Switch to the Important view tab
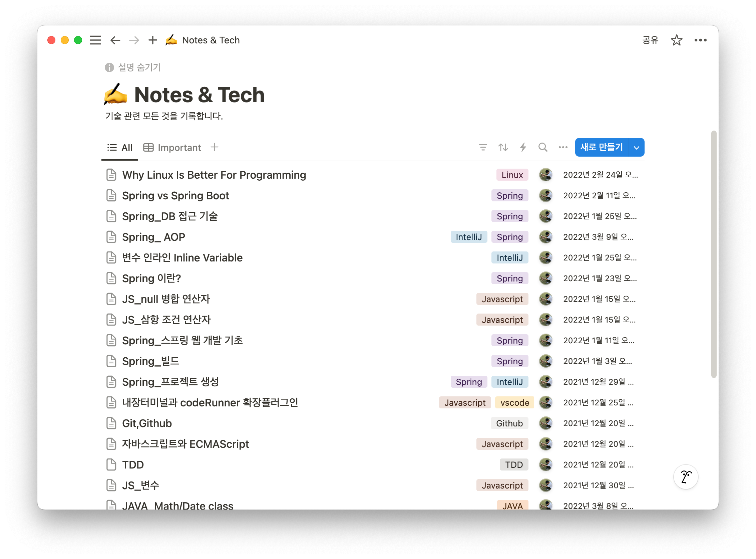This screenshot has width=756, height=559. (172, 148)
